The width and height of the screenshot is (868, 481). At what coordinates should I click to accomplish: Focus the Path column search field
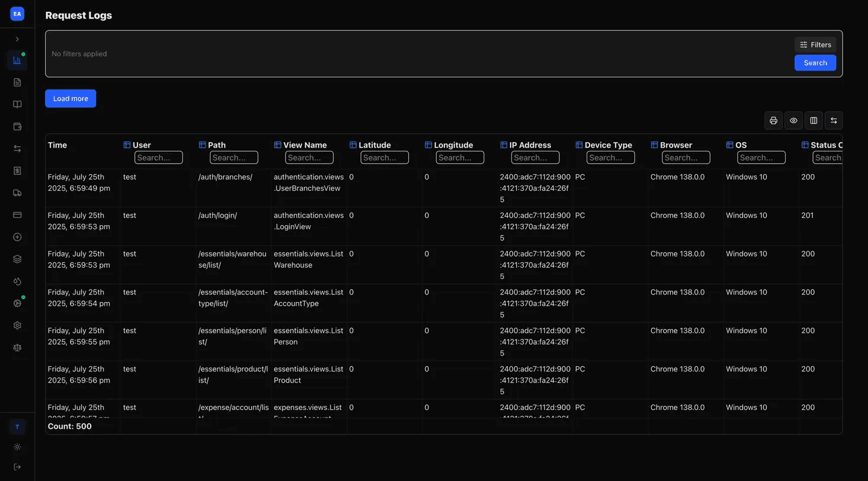(234, 158)
